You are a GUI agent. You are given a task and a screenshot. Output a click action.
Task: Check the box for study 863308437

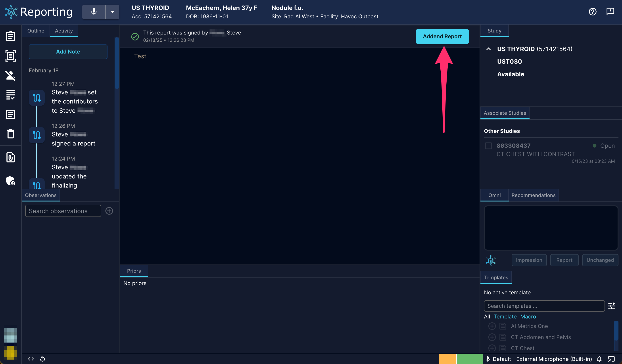pyautogui.click(x=488, y=146)
